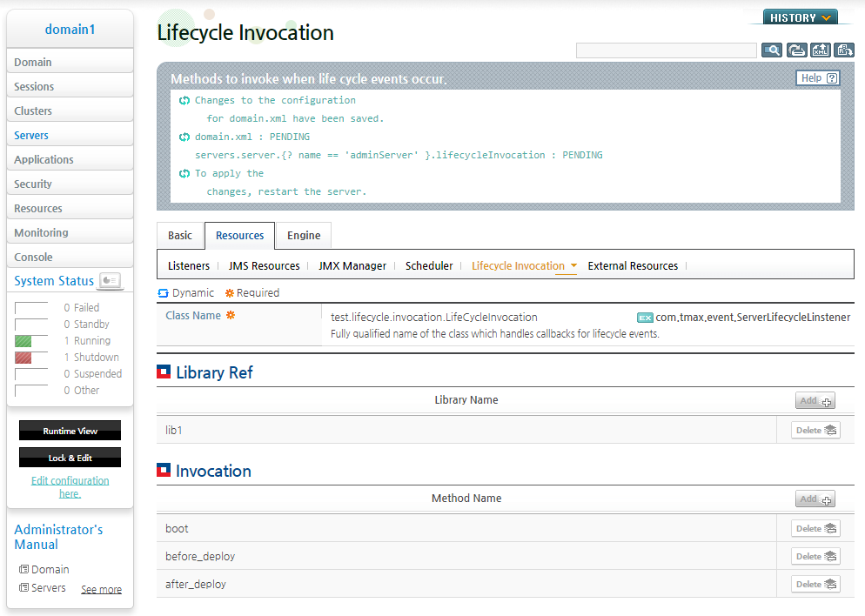Image resolution: width=865 pixels, height=616 pixels.
Task: Click the before_deploy method name
Action: (x=200, y=557)
